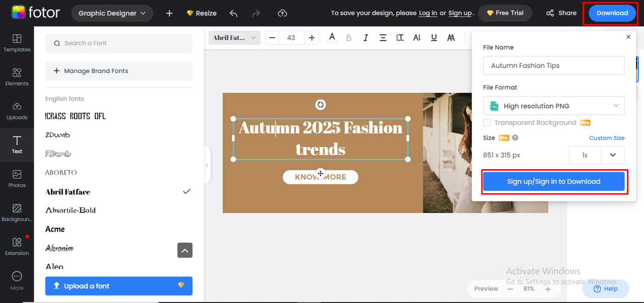Expand the size multiplier dropdown

(612, 155)
